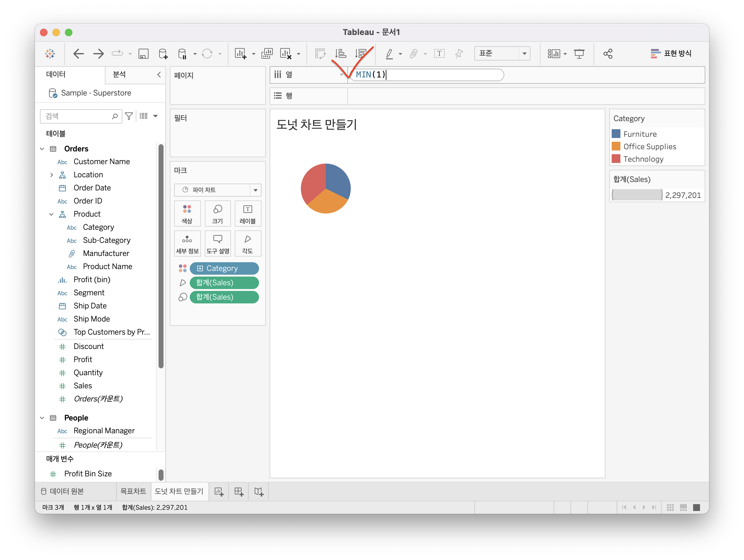
Task: Open the Color (색상) marks card
Action: click(x=187, y=214)
